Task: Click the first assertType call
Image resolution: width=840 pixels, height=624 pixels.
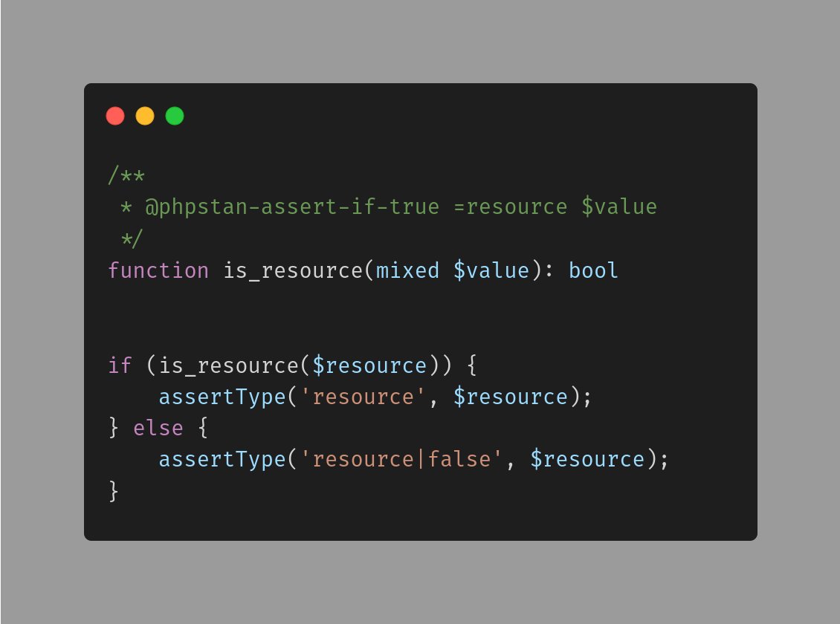Action: 221,397
